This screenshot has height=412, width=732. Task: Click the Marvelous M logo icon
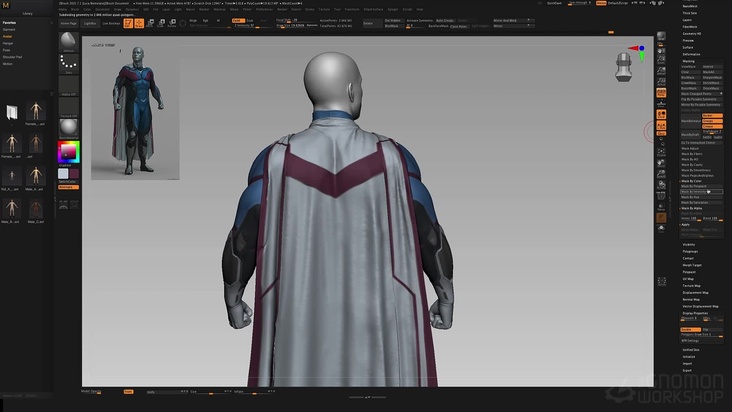pyautogui.click(x=6, y=5)
